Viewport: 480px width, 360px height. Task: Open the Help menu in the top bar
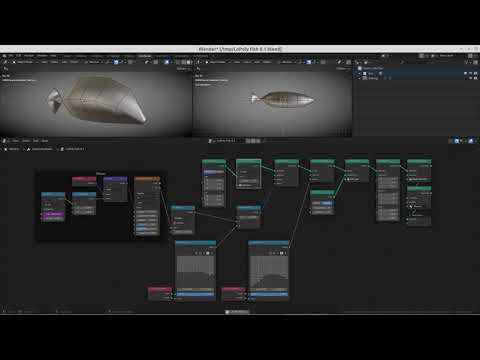pos(53,56)
